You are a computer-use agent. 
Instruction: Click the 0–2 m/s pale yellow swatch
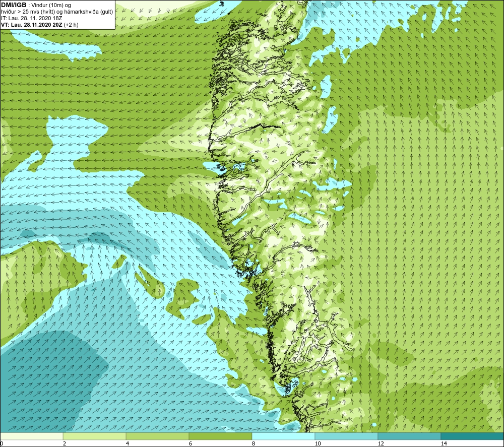31,436
